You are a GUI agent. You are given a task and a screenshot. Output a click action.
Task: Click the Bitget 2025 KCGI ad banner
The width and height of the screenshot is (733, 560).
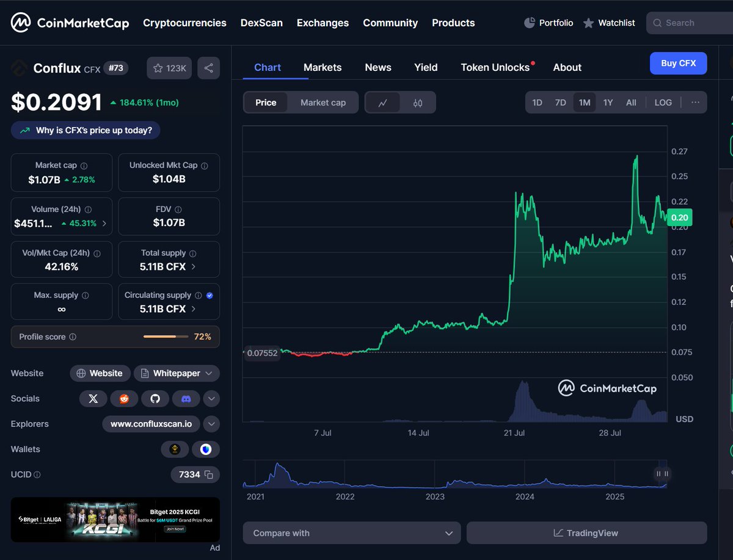coord(115,519)
